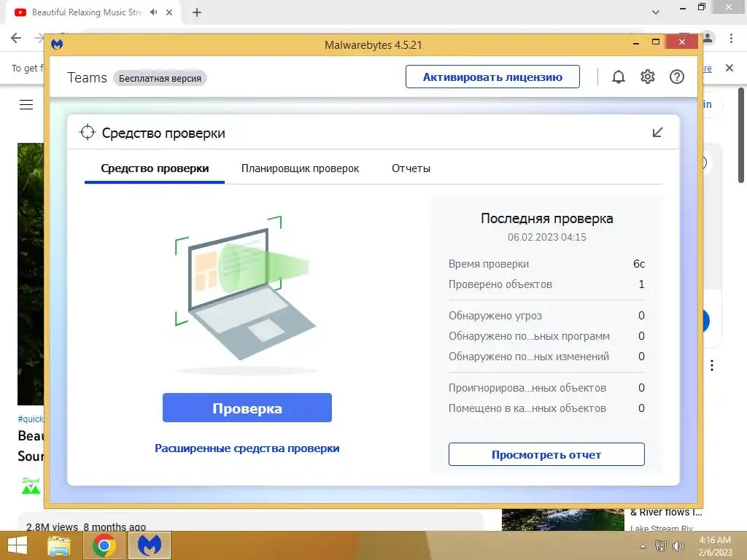Click the Malwarebytes logo in title bar
Screen dimensions: 747x560
coord(57,44)
